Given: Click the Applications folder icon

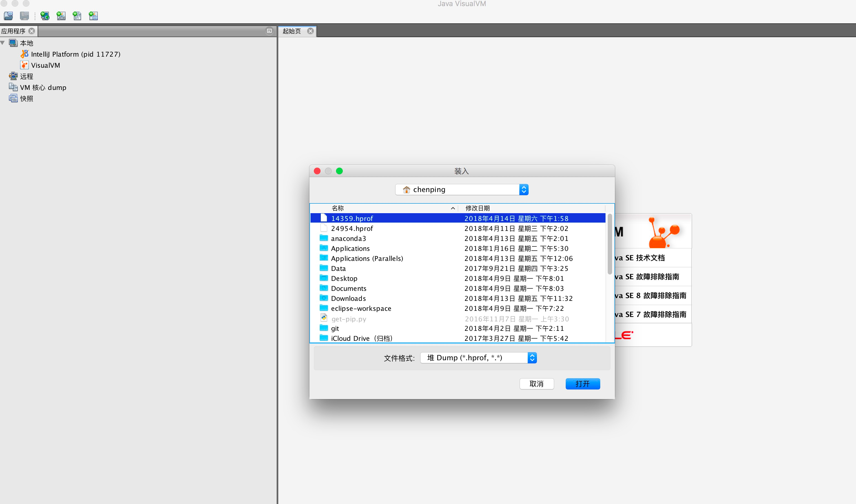Looking at the screenshot, I should click(324, 248).
